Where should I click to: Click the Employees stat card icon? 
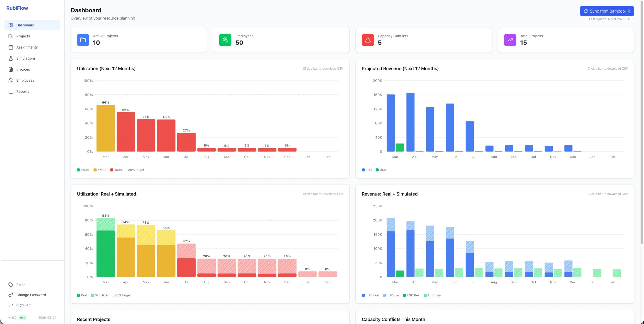point(225,40)
